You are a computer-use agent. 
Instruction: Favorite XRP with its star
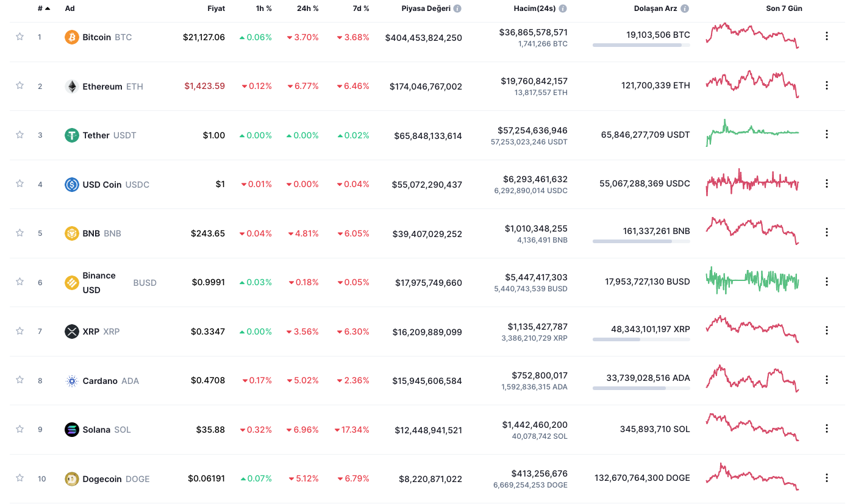pos(20,331)
